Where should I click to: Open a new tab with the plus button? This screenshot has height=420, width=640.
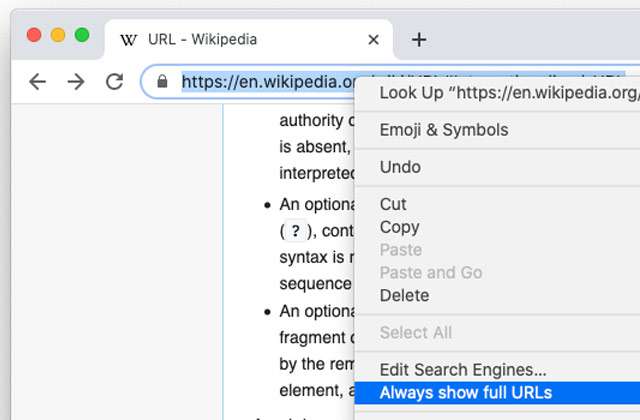(419, 40)
